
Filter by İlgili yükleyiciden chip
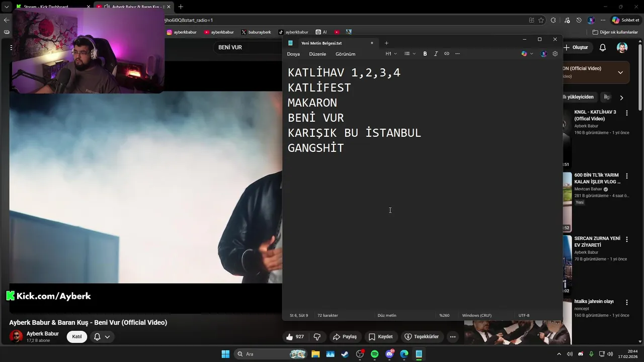580,97
